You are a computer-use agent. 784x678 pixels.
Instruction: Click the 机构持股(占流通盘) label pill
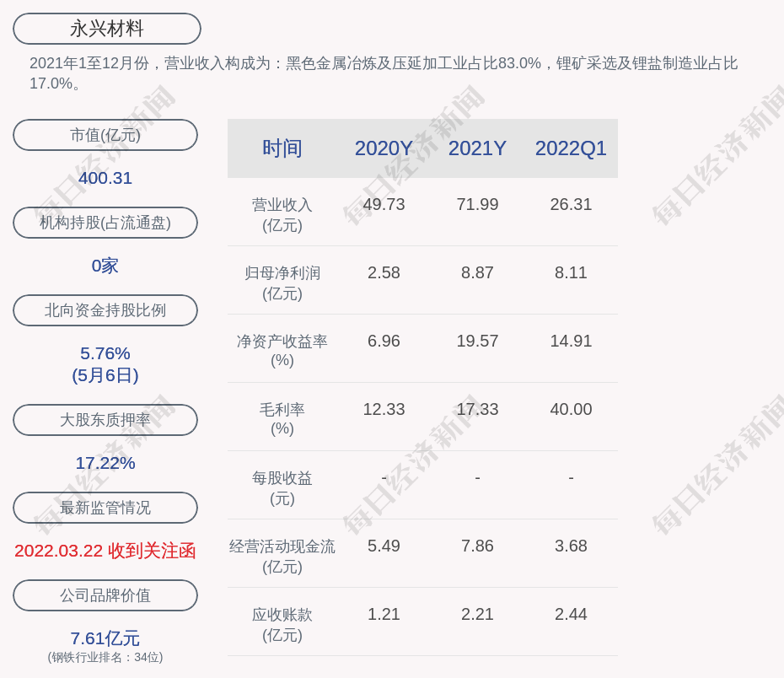105,223
